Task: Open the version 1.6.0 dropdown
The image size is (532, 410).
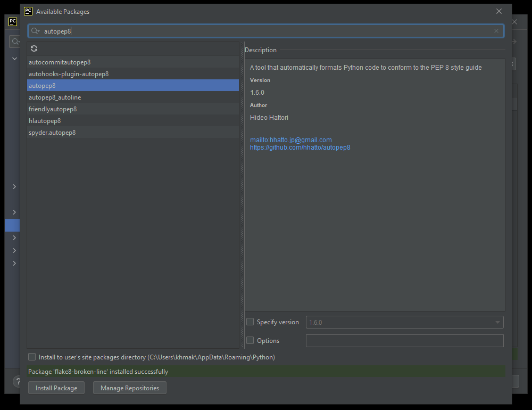Action: pos(404,322)
